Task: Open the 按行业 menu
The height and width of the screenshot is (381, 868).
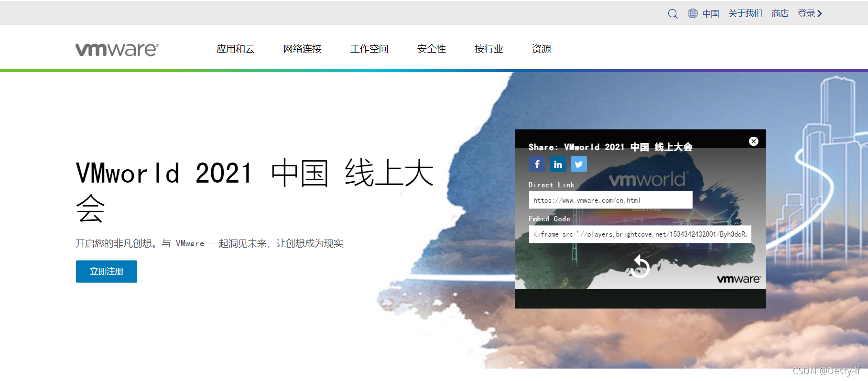Action: (488, 49)
